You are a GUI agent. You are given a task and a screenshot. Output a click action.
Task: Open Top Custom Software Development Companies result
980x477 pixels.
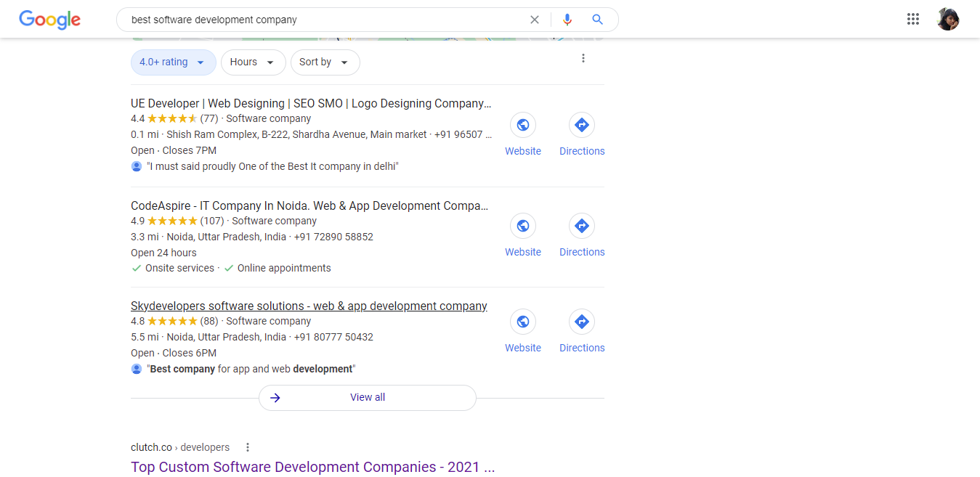(312, 467)
